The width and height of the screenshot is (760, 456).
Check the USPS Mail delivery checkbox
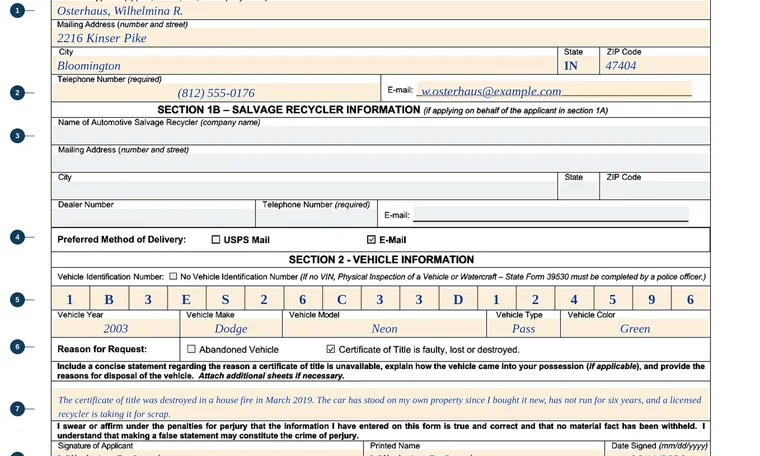click(x=216, y=239)
